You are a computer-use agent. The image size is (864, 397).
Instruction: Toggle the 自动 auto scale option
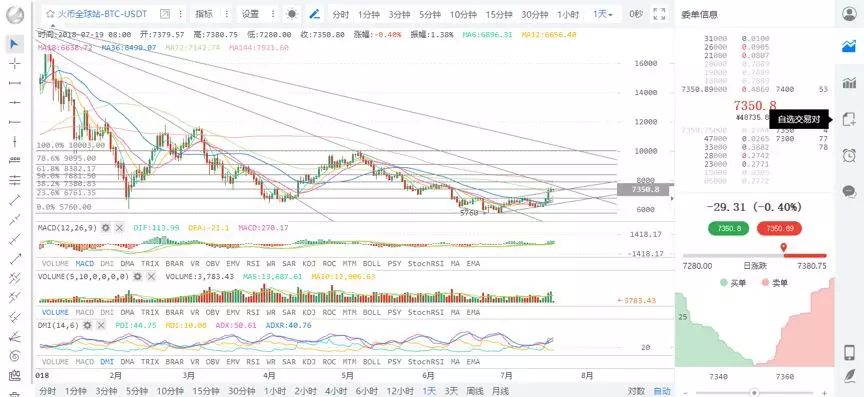(662, 391)
